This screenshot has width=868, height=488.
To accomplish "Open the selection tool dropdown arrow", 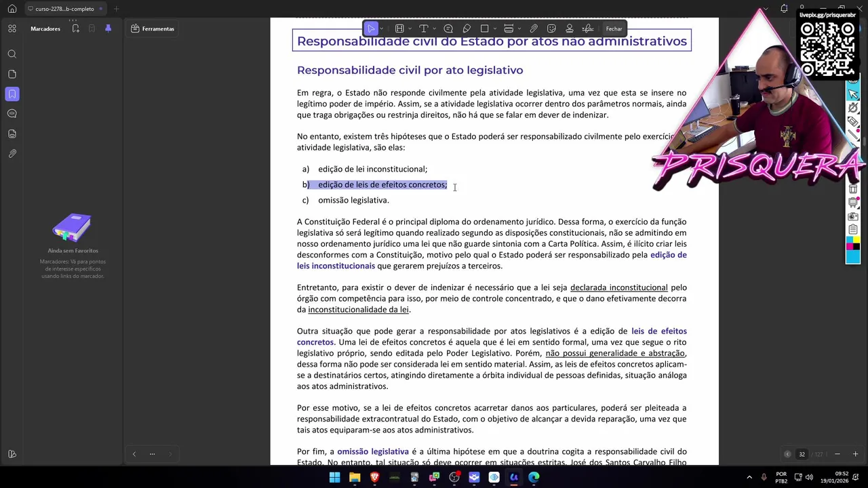I will [382, 28].
